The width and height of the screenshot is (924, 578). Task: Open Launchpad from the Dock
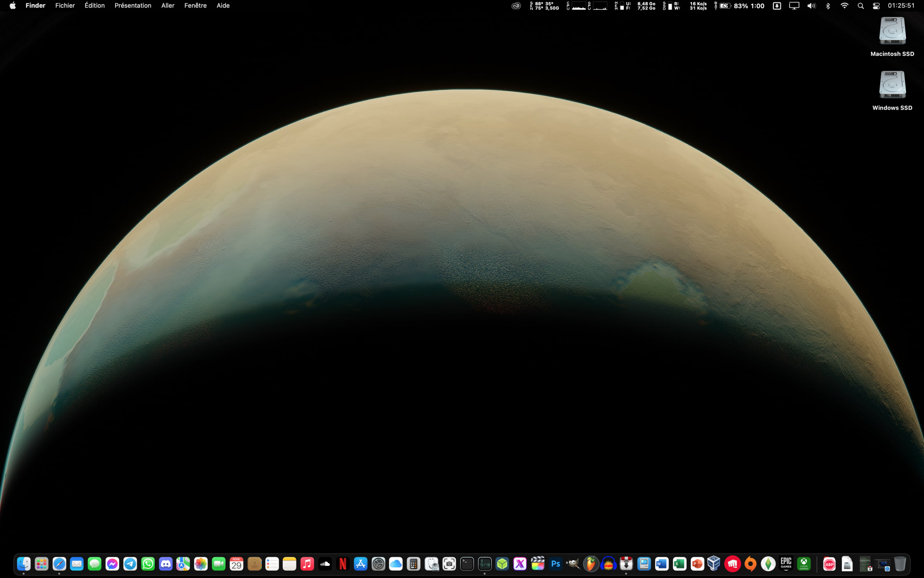point(42,564)
